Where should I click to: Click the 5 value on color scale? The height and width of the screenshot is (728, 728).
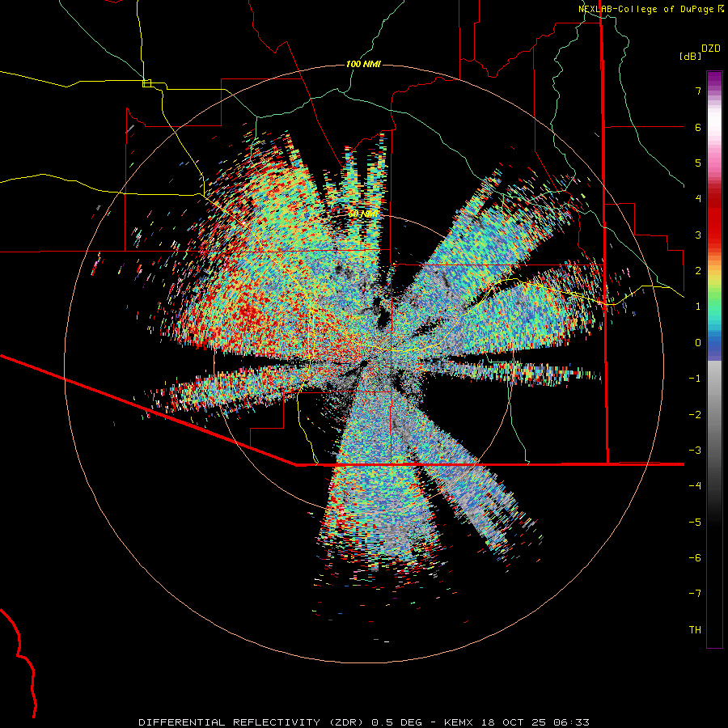(698, 163)
